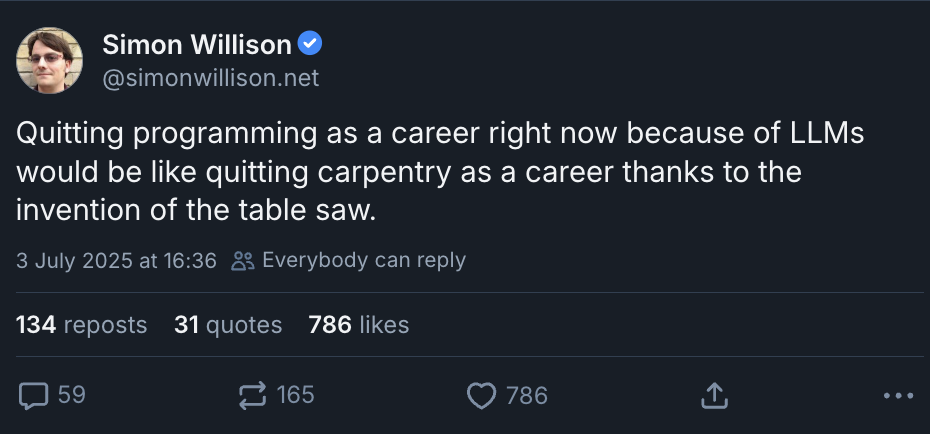Open the @simonwillison.net handle link
Image resolution: width=930 pixels, height=434 pixels.
[210, 78]
